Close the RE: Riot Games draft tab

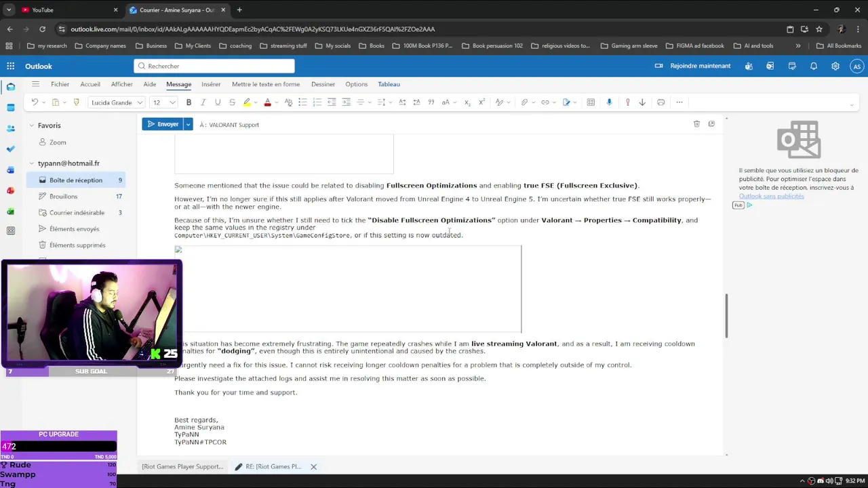pyautogui.click(x=313, y=466)
